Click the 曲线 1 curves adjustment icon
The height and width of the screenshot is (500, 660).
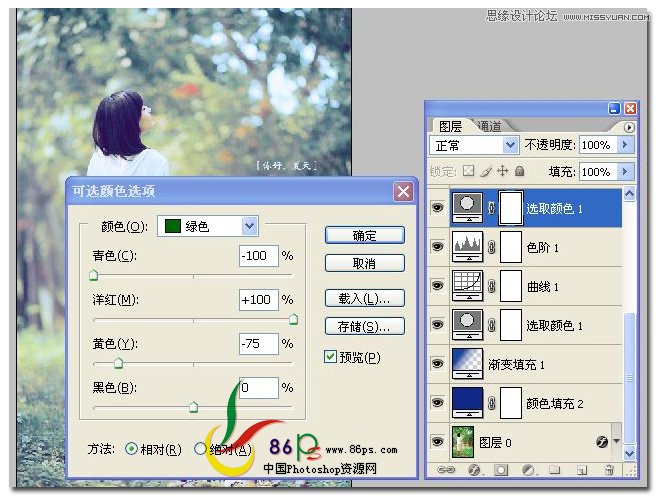(467, 286)
